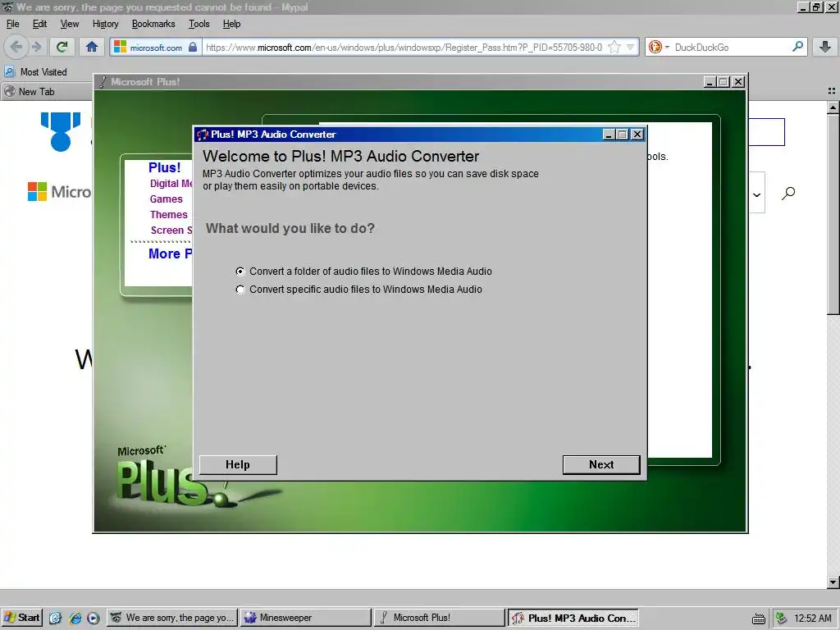Go back with the browser Back arrow
The image size is (840, 630).
[x=16, y=47]
